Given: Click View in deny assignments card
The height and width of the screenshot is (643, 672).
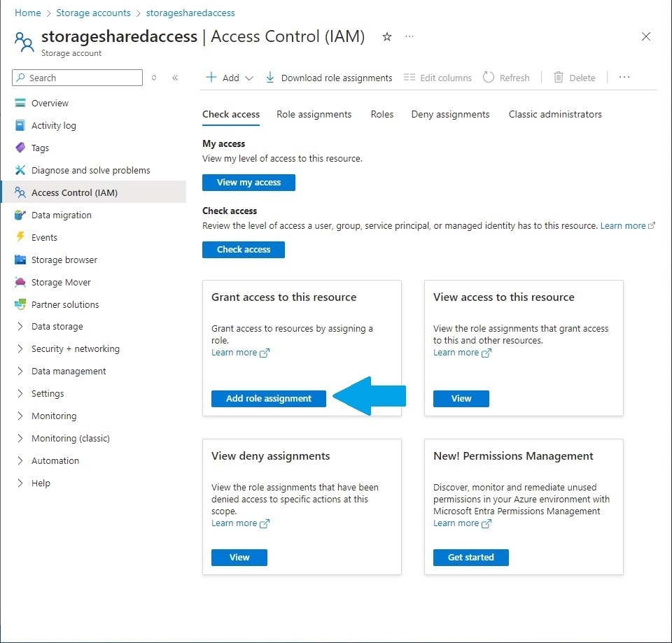Looking at the screenshot, I should point(239,558).
